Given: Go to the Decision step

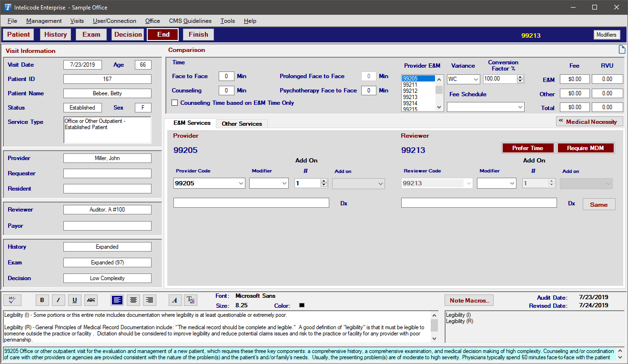Looking at the screenshot, I should 128,34.
